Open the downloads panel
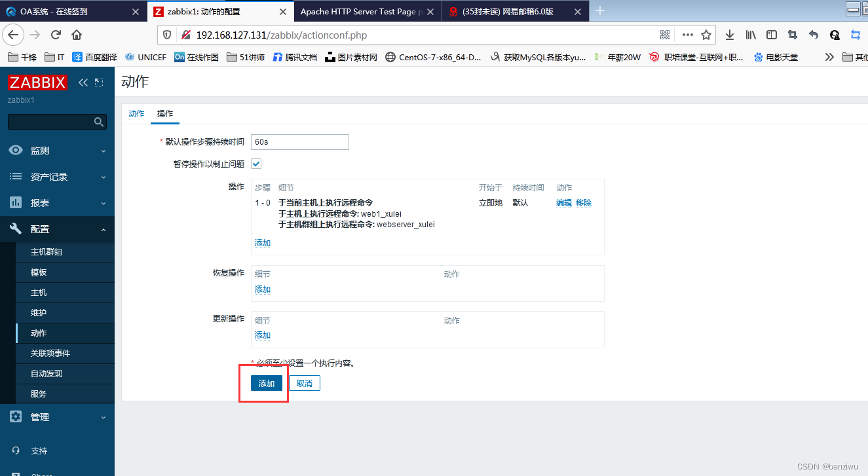Viewport: 868px width, 476px height. click(729, 35)
